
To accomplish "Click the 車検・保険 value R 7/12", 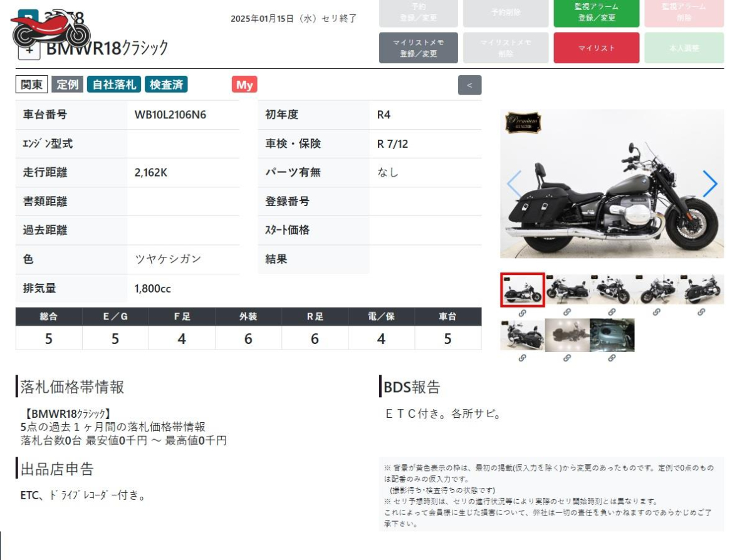I will click(x=392, y=143).
